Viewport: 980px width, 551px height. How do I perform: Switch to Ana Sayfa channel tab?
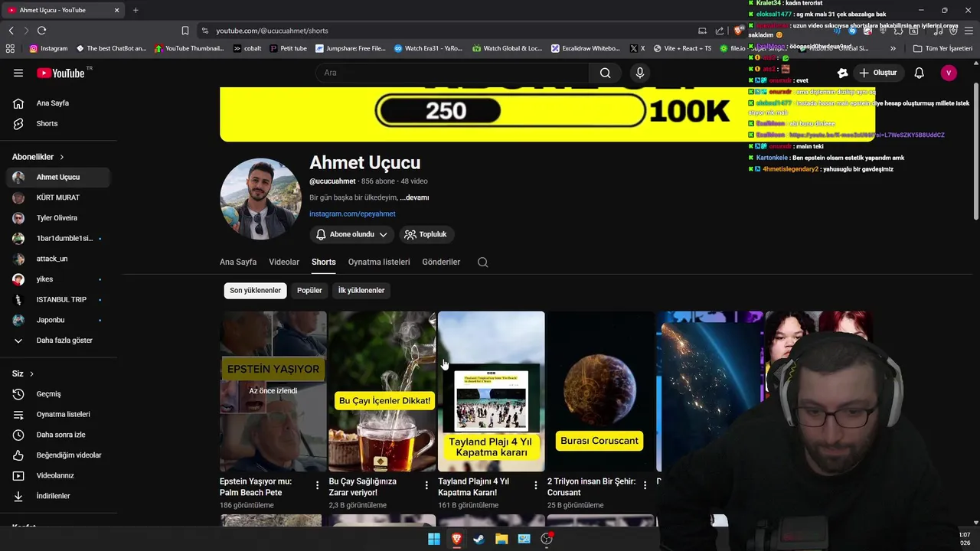pos(238,262)
